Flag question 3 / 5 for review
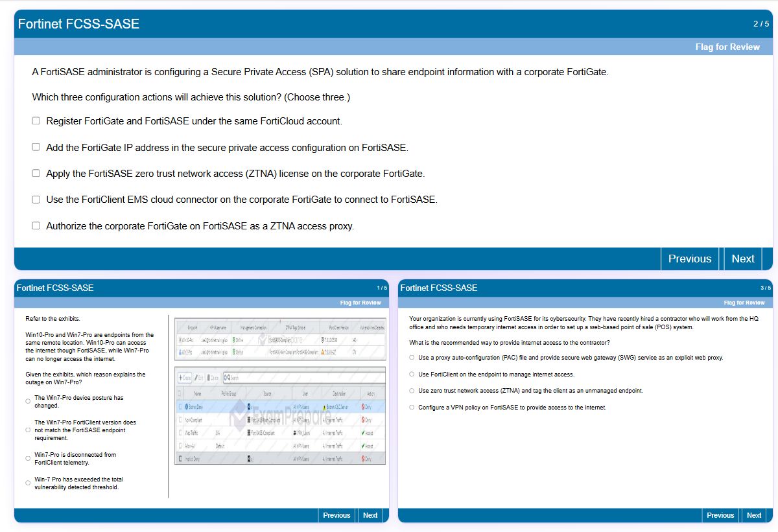Image resolution: width=778 pixels, height=532 pixels. pos(744,303)
